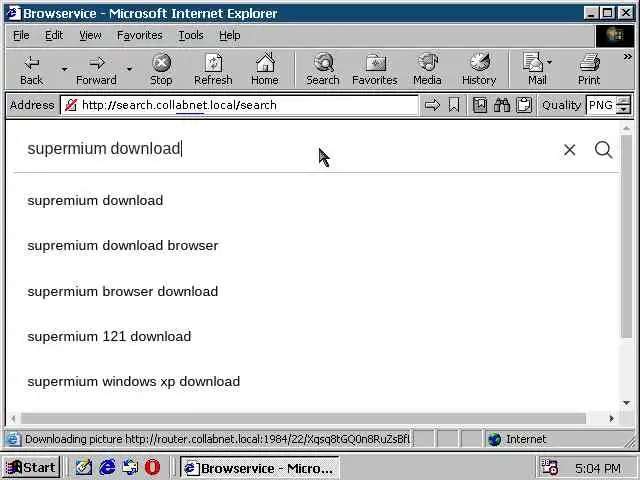640x480 pixels.
Task: Launch Internet Explorer from quick launch
Action: click(x=107, y=467)
